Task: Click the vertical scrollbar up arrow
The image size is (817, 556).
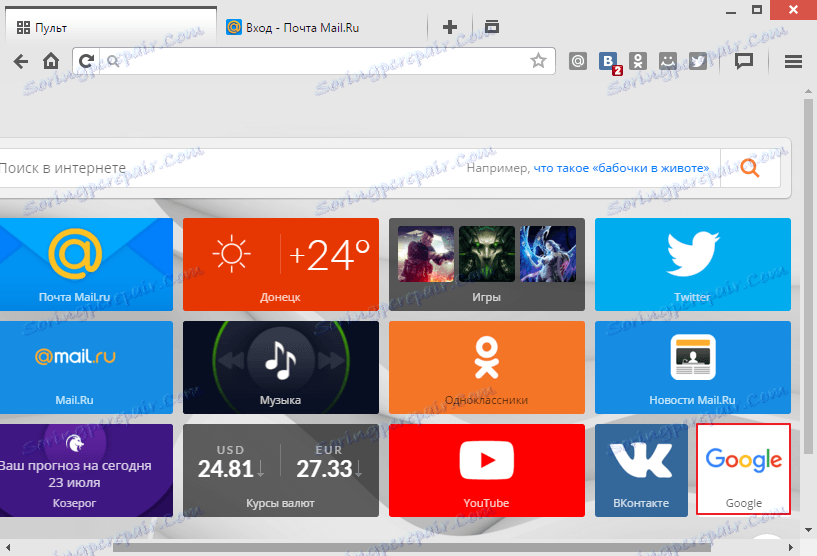Action: point(808,91)
